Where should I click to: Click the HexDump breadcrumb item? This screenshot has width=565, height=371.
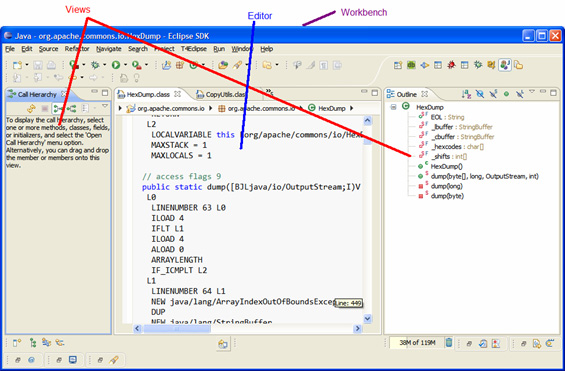coord(327,108)
